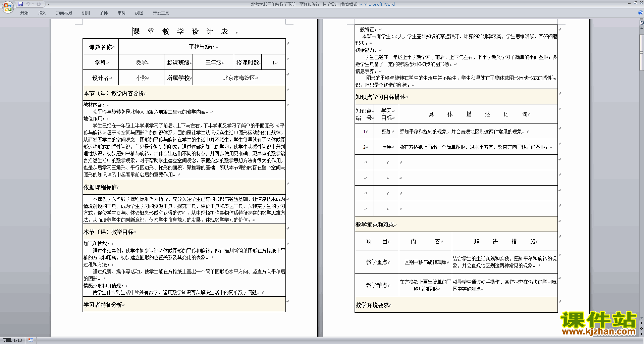The height and width of the screenshot is (344, 644).
Task: Click the 数学 subject cell
Action: tap(142, 62)
